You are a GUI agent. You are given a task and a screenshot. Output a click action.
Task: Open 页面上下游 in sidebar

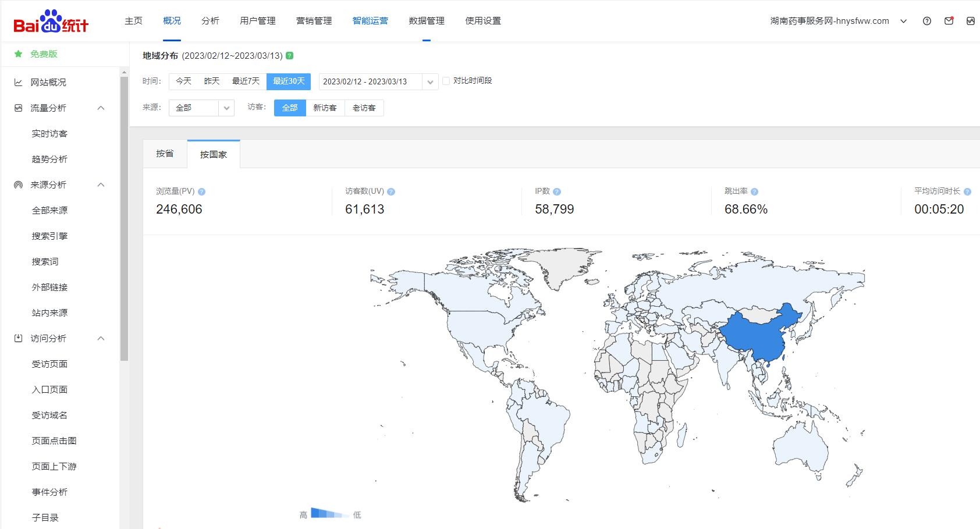point(54,467)
